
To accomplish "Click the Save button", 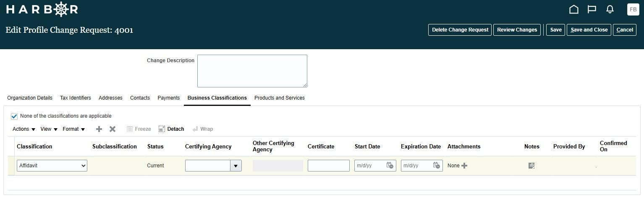I will [x=556, y=30].
